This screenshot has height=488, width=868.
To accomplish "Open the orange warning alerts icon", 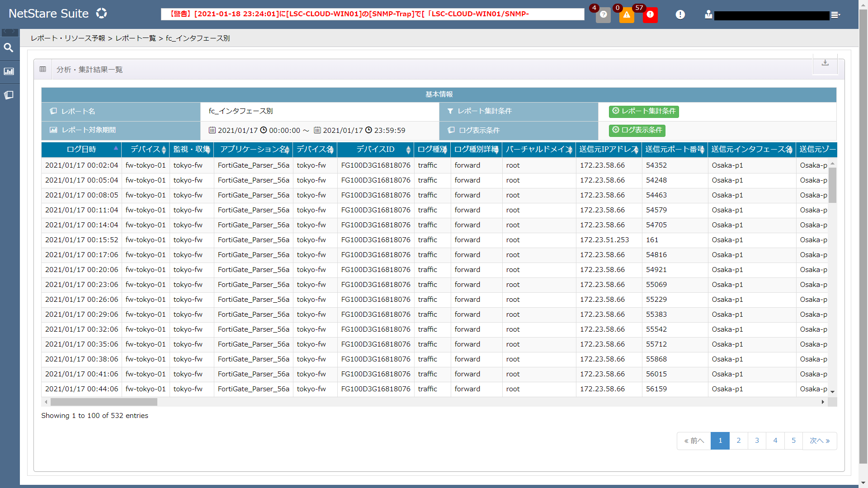I will pyautogui.click(x=627, y=15).
